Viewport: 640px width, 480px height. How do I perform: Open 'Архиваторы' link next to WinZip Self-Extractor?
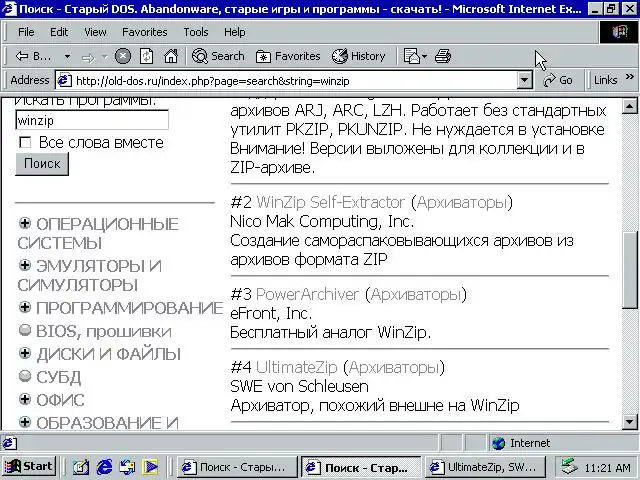462,202
